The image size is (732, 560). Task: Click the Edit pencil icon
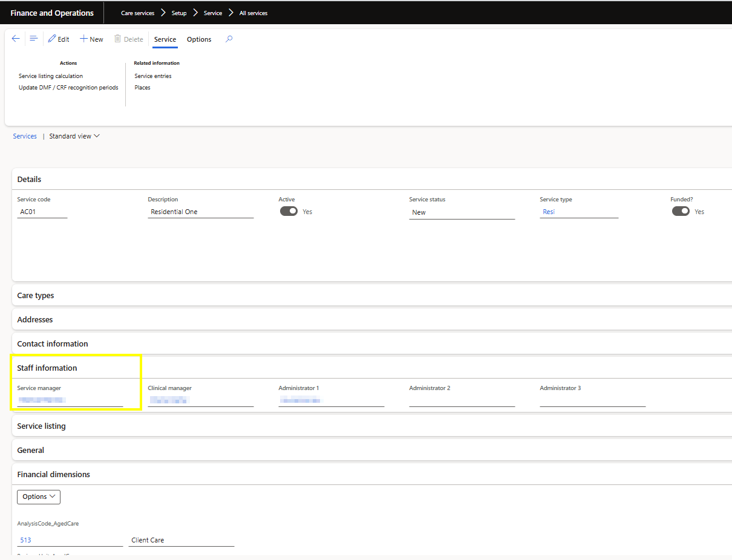point(52,39)
